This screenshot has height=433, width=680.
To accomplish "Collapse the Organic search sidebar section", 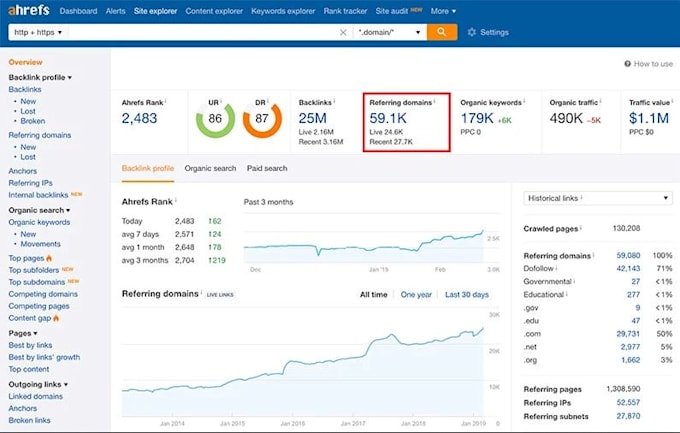I will 39,210.
